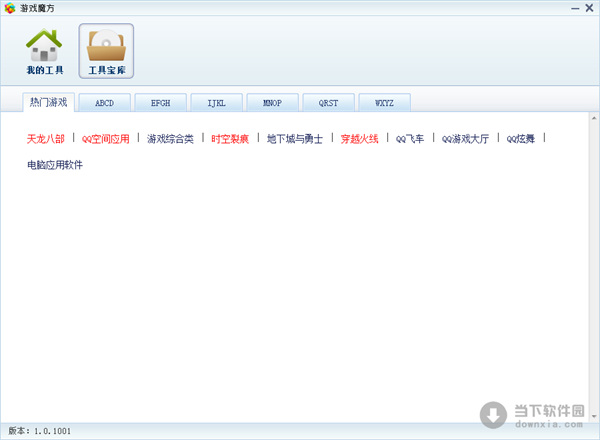Image resolution: width=600 pixels, height=440 pixels.
Task: Switch to the 热门游戏 tab
Action: tap(49, 102)
